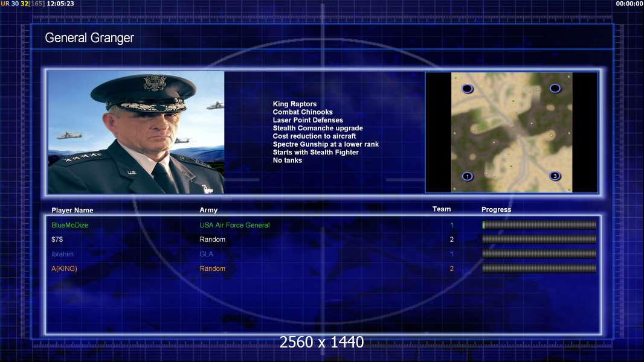Select player name "$7$"
The width and height of the screenshot is (644, 362).
tap(57, 240)
